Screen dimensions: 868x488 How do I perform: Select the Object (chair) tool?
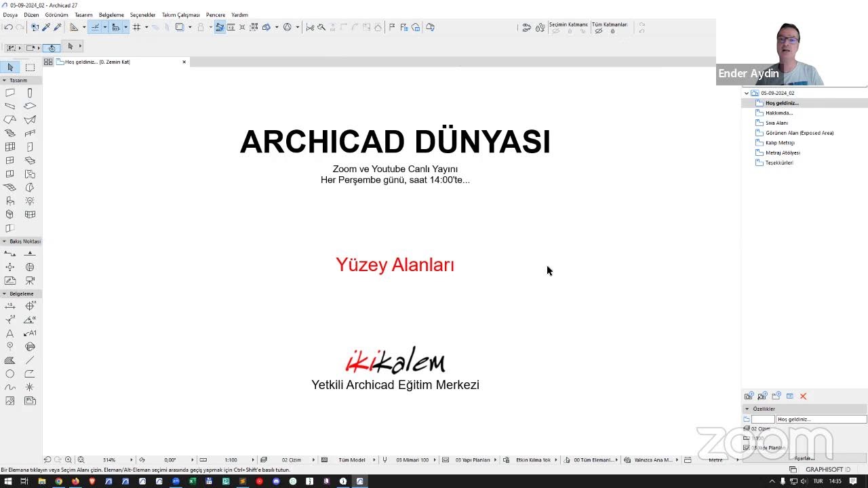10,201
